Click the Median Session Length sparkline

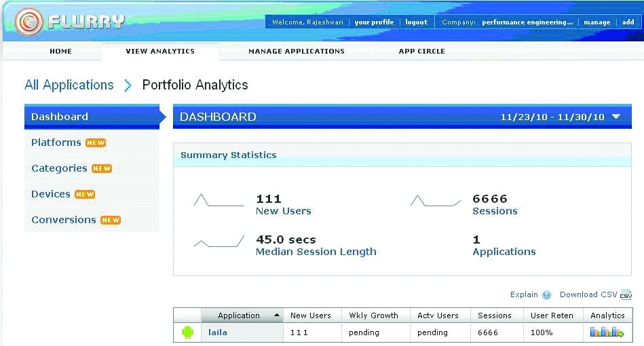point(219,242)
